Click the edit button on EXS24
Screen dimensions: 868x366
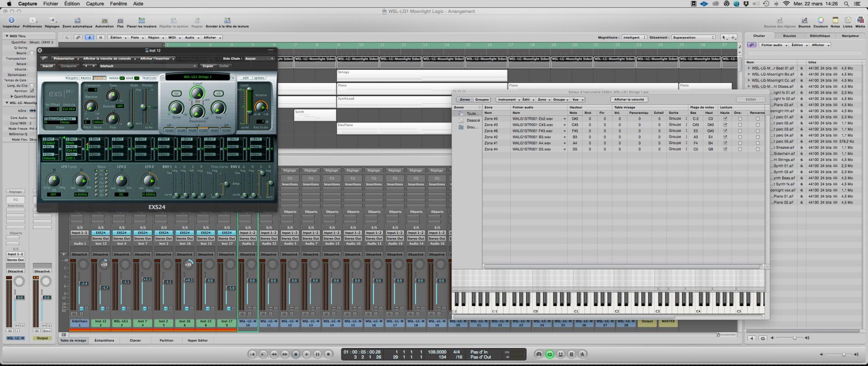click(246, 78)
